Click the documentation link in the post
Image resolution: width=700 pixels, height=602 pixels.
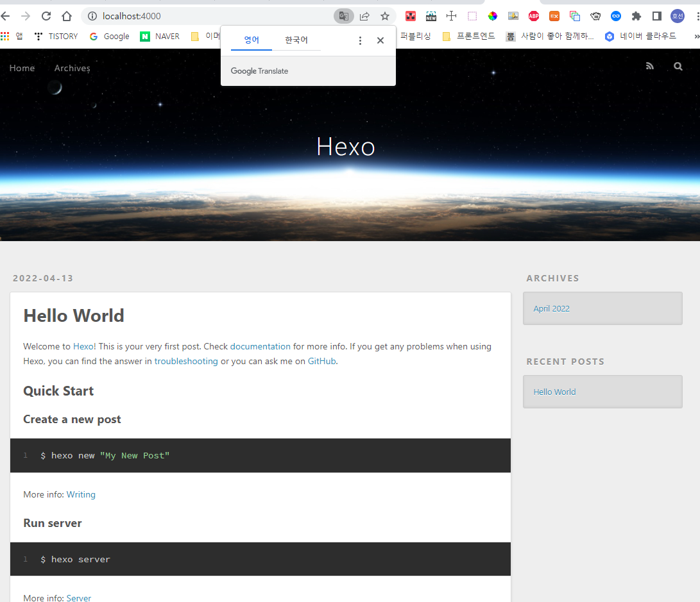click(x=260, y=346)
